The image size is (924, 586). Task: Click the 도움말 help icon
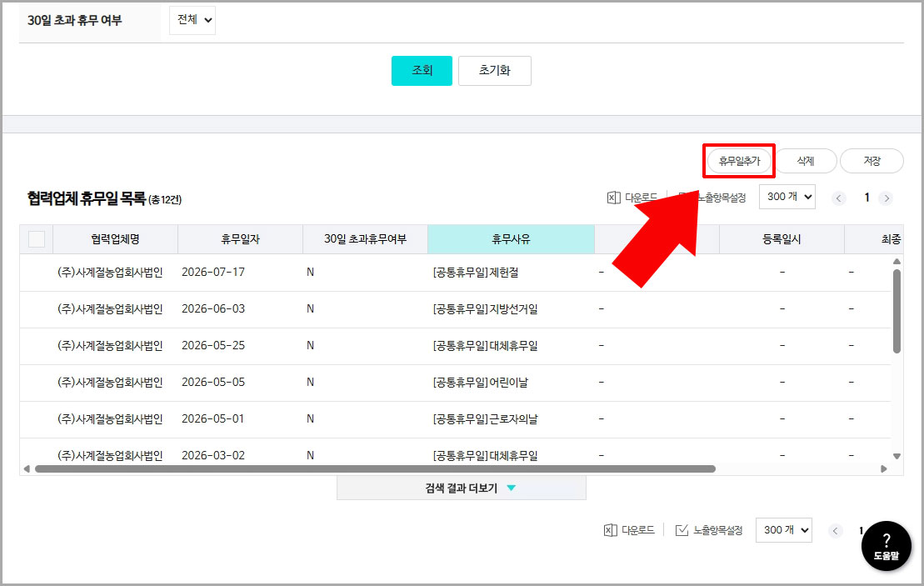point(886,546)
